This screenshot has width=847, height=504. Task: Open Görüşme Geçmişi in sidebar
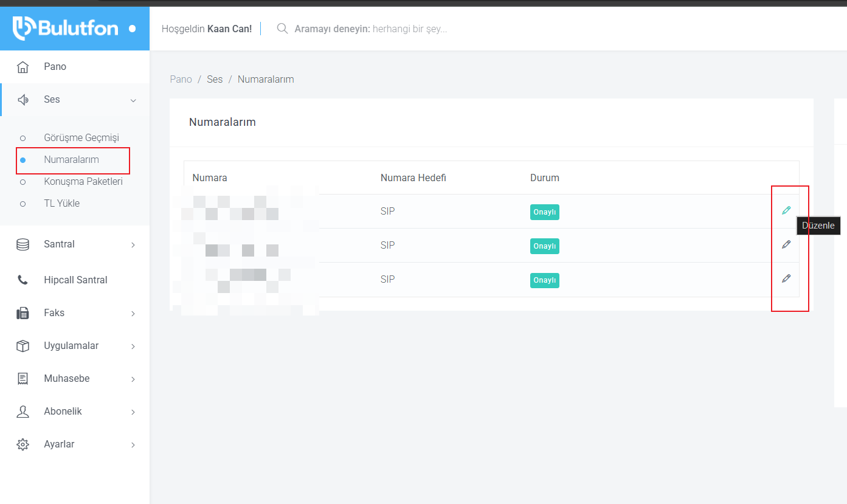point(81,138)
